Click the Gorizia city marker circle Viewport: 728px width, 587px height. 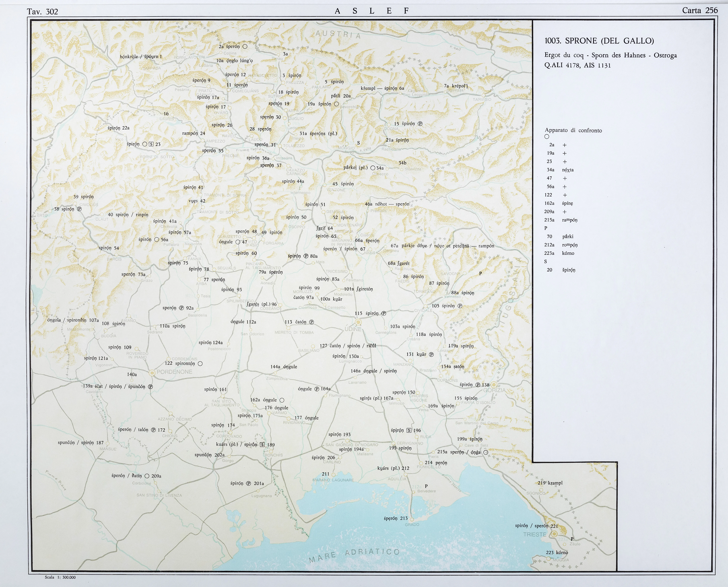click(x=494, y=384)
